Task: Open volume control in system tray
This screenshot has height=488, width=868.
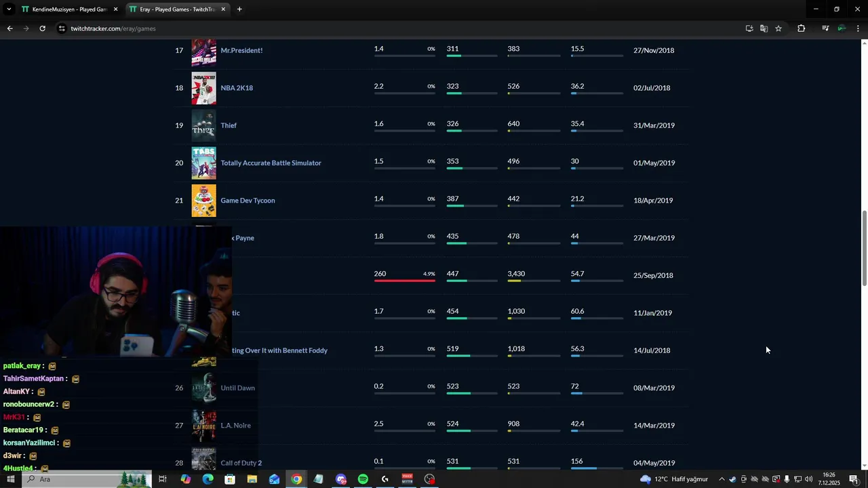Action: point(808,479)
